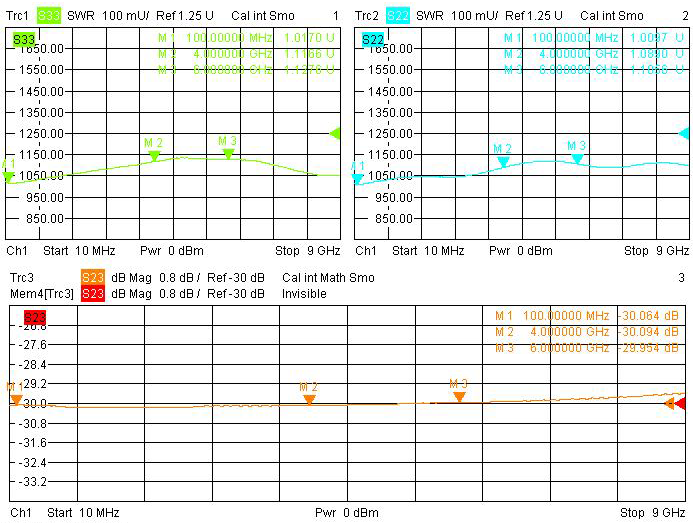Click the S22 trace label inside second diagram
Image resolution: width=693 pixels, height=523 pixels.
[x=373, y=39]
